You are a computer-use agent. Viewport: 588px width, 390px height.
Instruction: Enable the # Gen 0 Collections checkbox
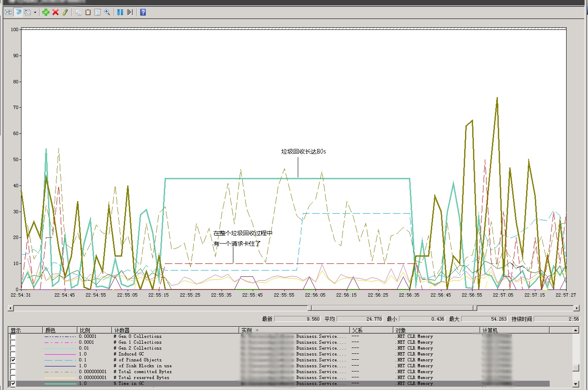[x=13, y=337]
